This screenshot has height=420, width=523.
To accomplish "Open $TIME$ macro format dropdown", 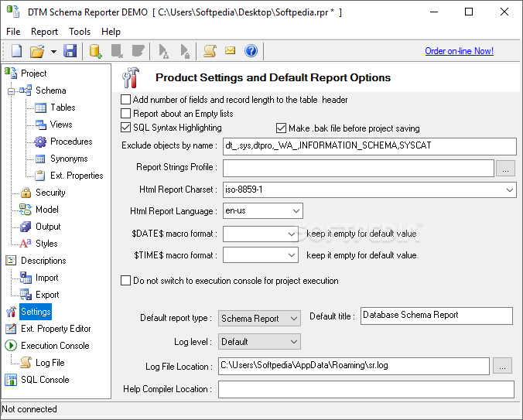I will [291, 255].
